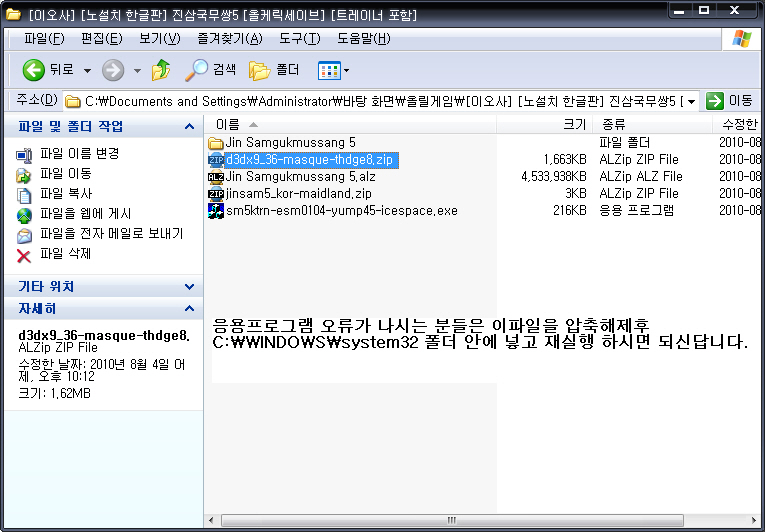The image size is (765, 532).
Task: Close the Explorer window
Action: (736, 11)
